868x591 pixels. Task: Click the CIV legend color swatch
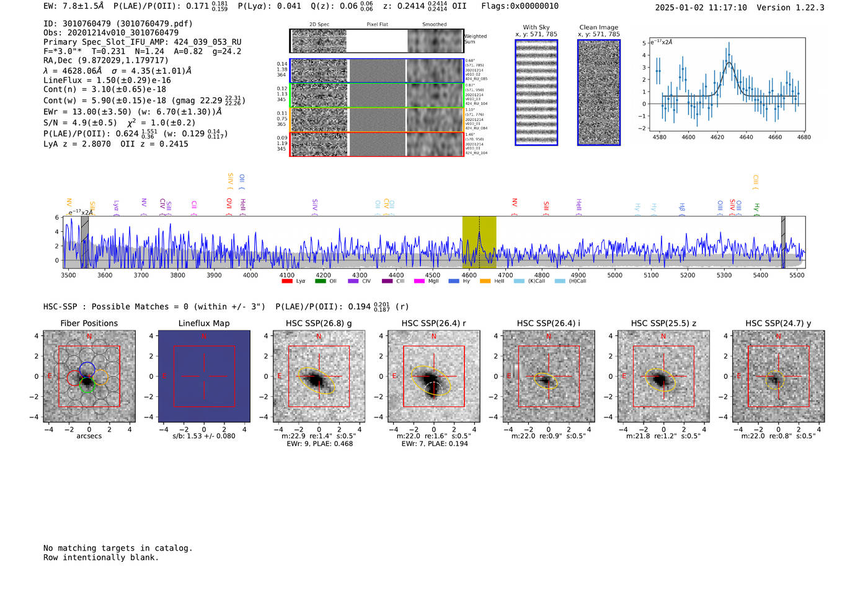pyautogui.click(x=353, y=282)
